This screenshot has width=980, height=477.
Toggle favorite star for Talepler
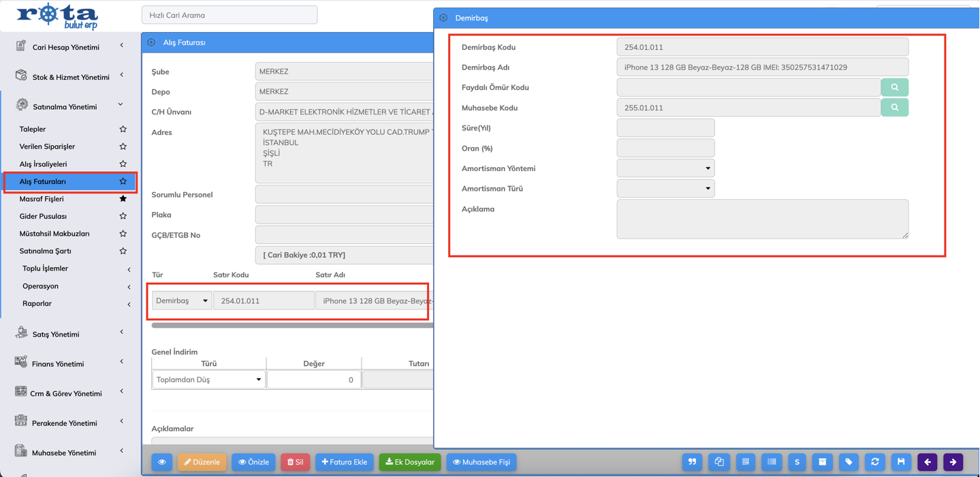[123, 129]
